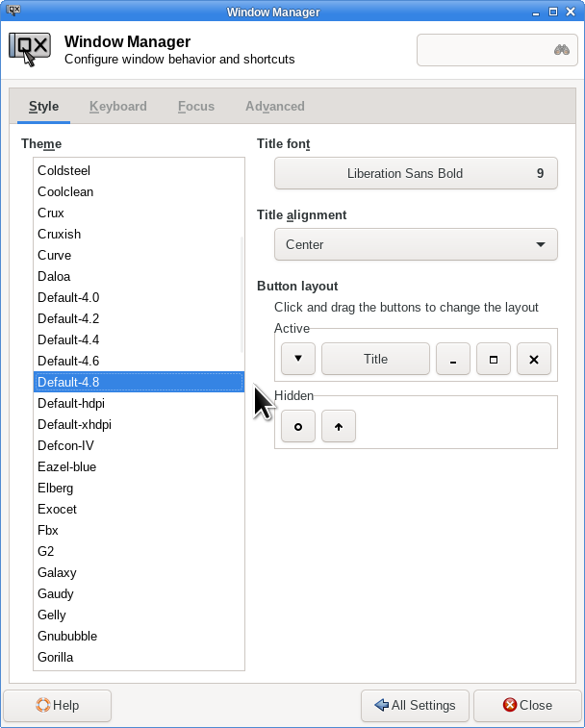Viewport: 585px width, 728px height.
Task: Click the close X button icon in Active layout
Action: click(534, 359)
